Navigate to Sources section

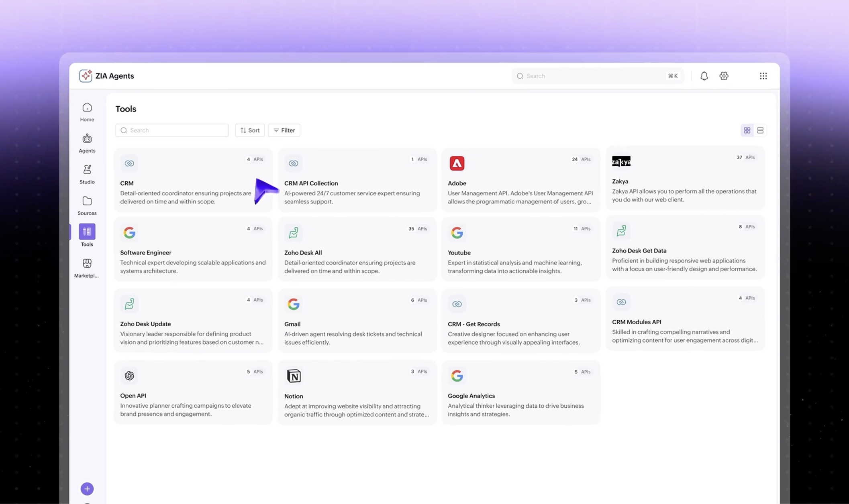click(87, 205)
